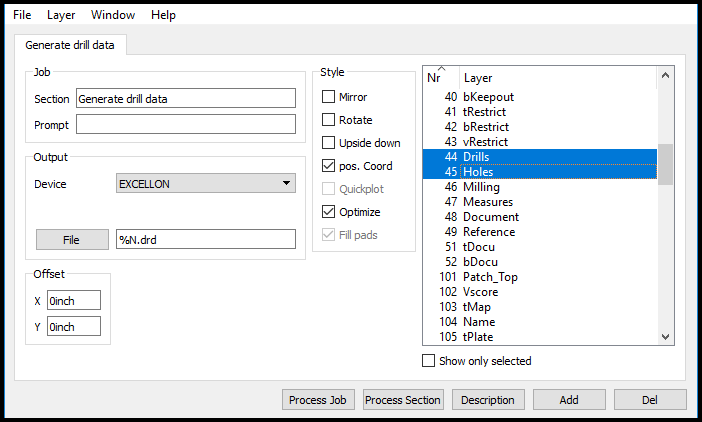Open the File menu
Viewport: 702px width, 422px height.
click(x=22, y=15)
